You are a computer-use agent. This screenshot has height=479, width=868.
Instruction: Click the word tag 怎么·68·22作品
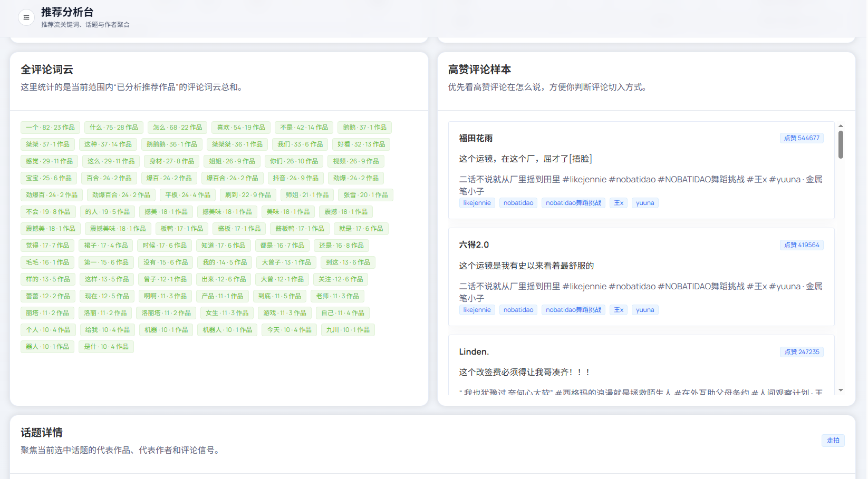point(177,128)
